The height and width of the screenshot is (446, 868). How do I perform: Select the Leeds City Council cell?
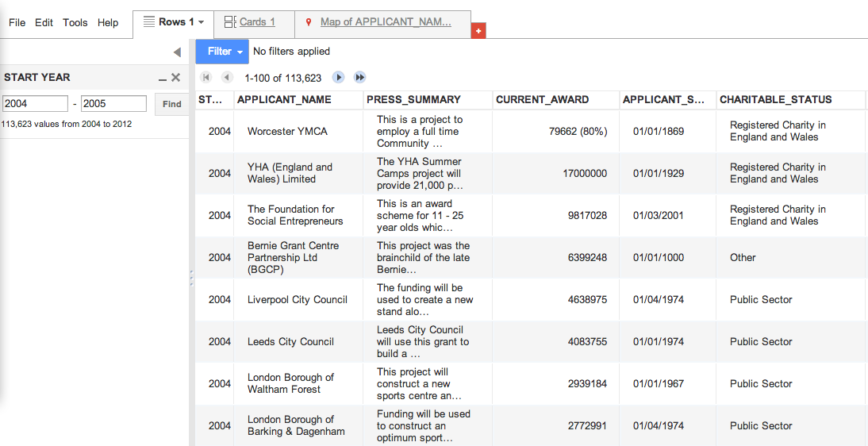[x=298, y=342]
